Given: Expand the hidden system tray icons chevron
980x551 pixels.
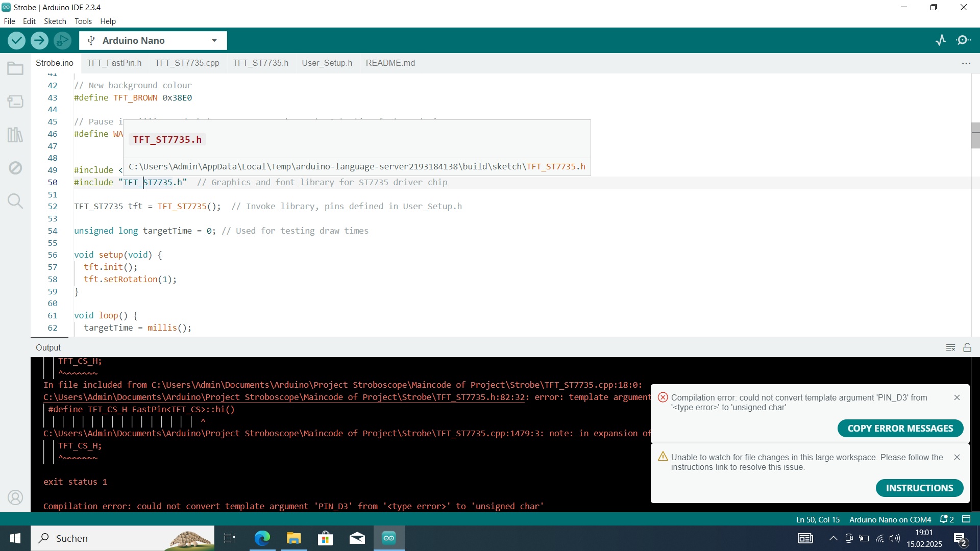Looking at the screenshot, I should click(x=833, y=538).
